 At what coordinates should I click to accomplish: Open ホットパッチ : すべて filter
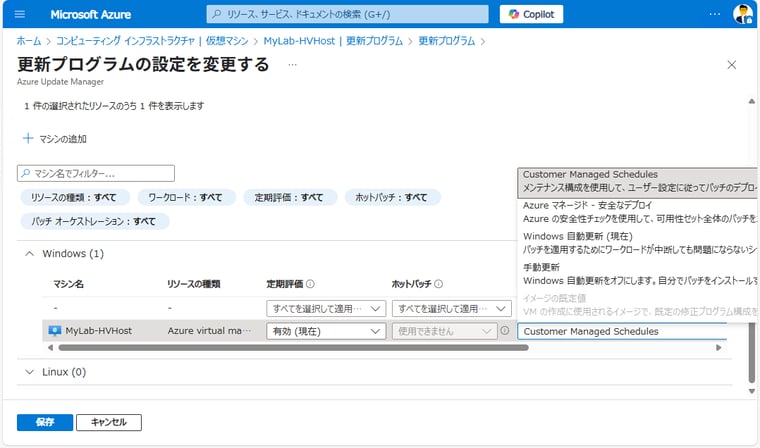pyautogui.click(x=392, y=197)
